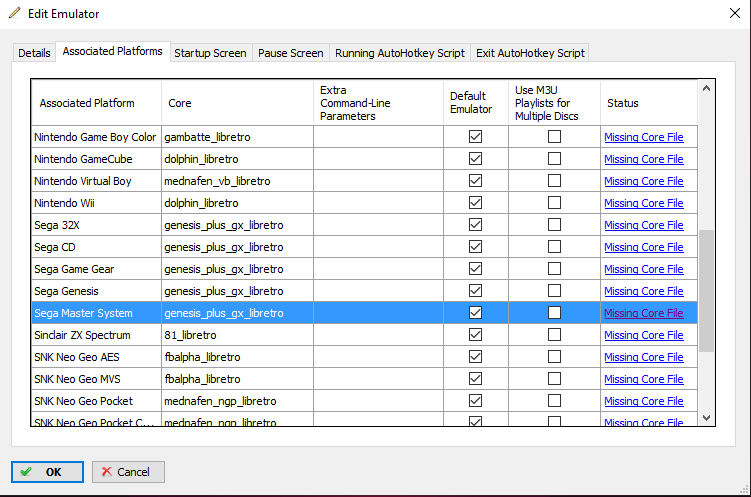Open Missing Core File link for Sinclair ZX Spectrum
The height and width of the screenshot is (497, 751).
(x=644, y=335)
